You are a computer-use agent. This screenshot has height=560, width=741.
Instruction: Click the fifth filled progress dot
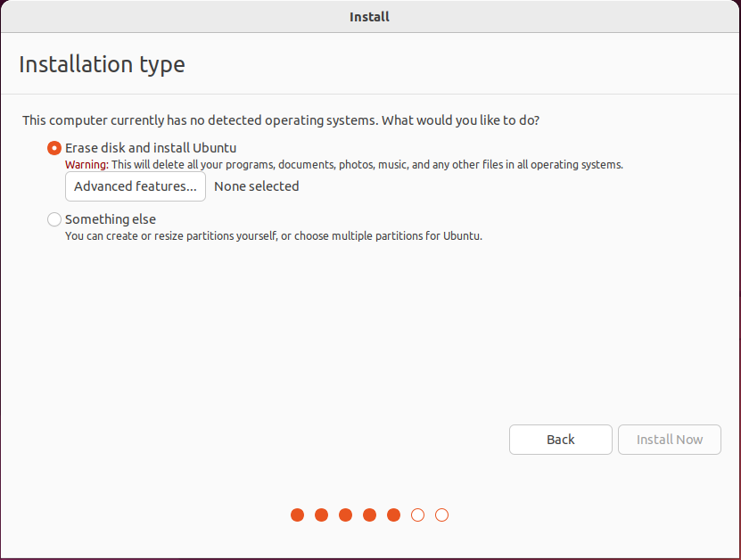click(x=394, y=515)
